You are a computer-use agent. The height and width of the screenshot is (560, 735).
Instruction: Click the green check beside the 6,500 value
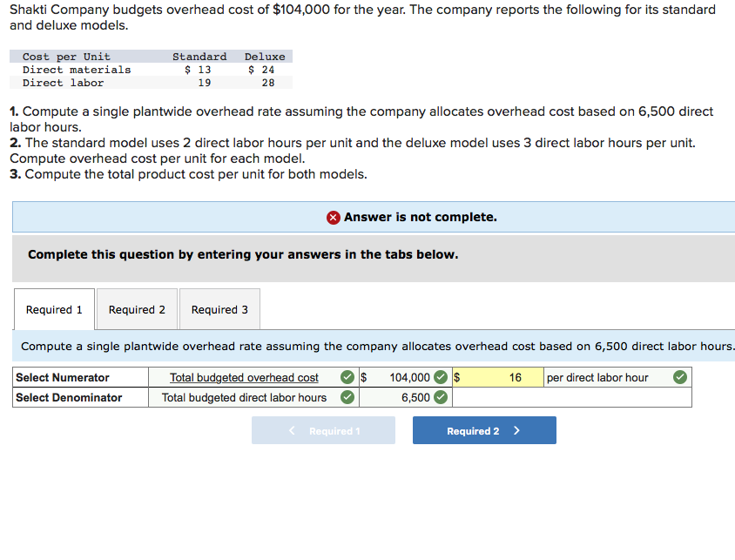tap(441, 397)
